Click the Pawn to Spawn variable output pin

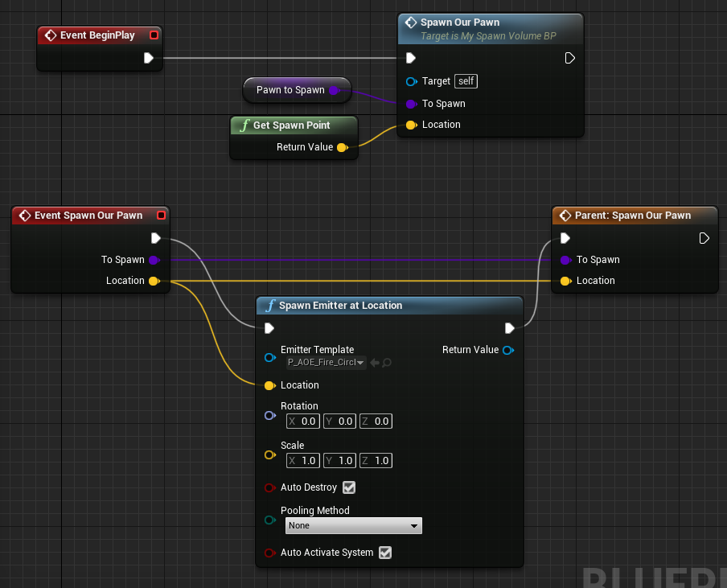(x=335, y=90)
